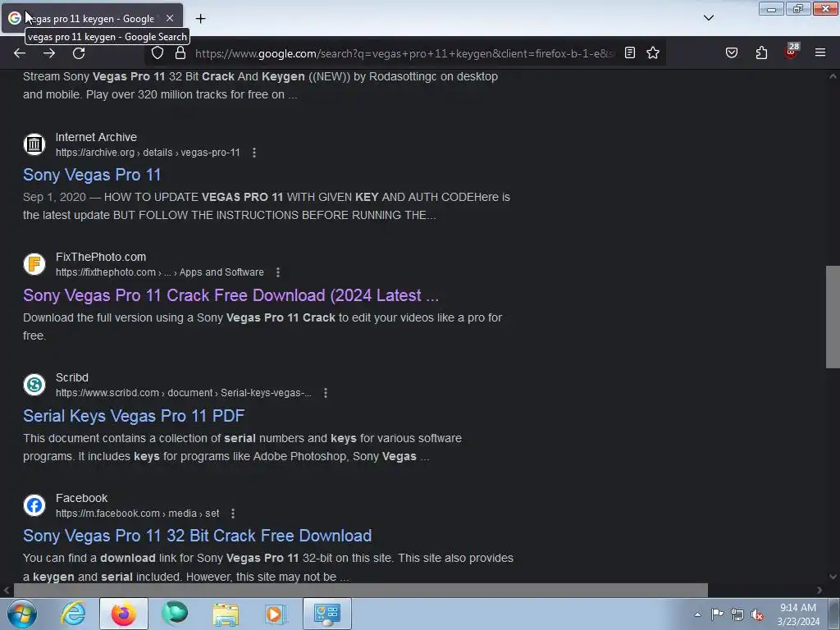Click the fixthephoto.com breadcrumb URL text
This screenshot has height=630, width=840.
160,272
